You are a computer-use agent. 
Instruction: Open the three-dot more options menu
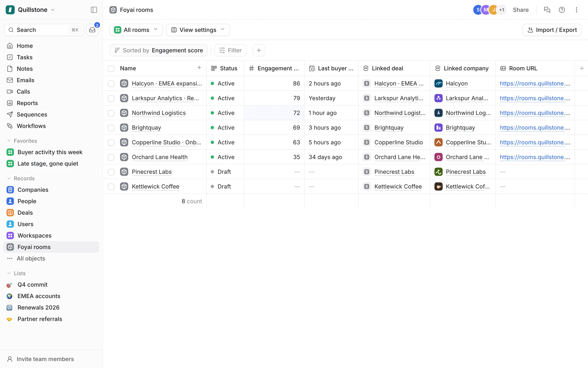(x=576, y=10)
